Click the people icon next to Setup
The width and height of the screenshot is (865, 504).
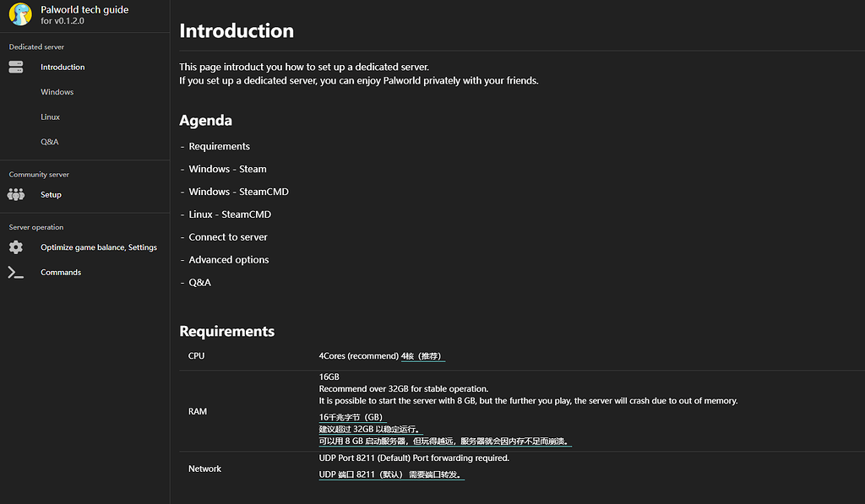(x=16, y=194)
